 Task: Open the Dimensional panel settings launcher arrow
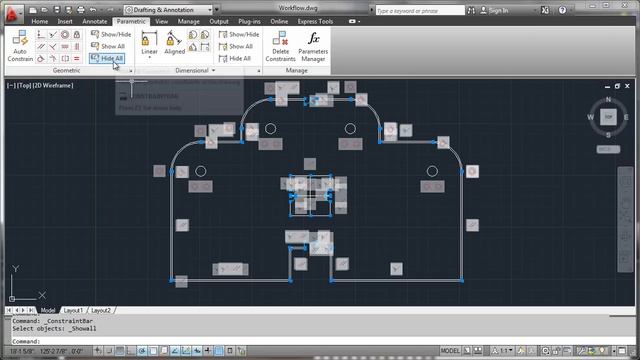[x=259, y=71]
